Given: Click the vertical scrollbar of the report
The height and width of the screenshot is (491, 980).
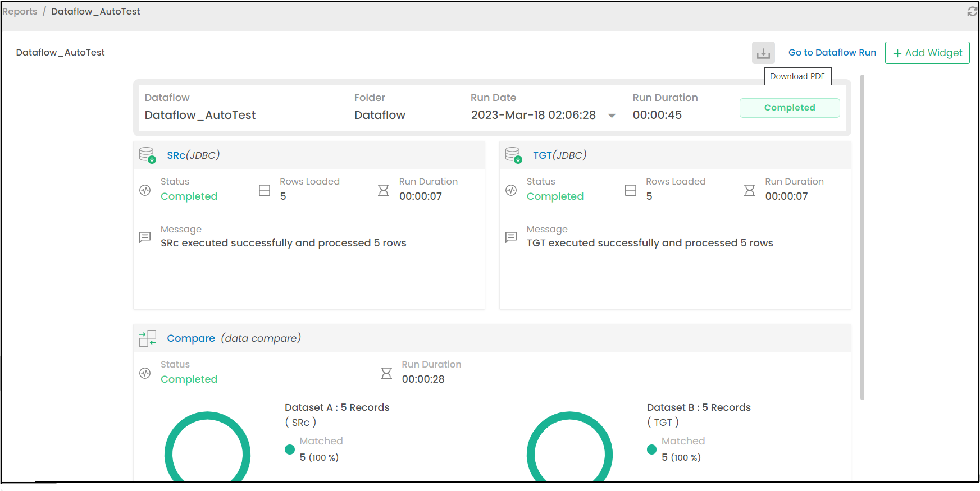Looking at the screenshot, I should 862,236.
